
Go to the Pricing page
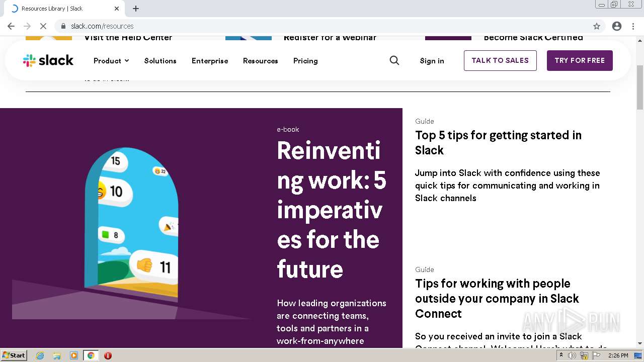(305, 61)
